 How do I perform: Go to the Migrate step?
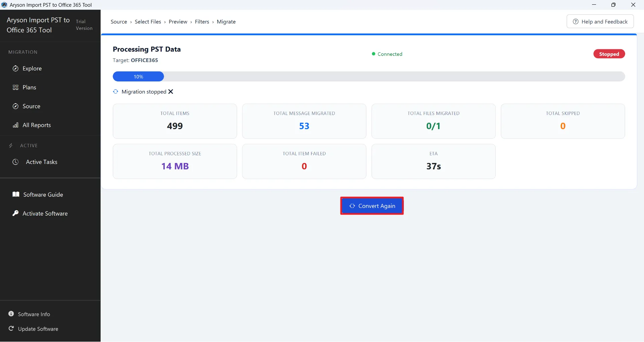[226, 21]
